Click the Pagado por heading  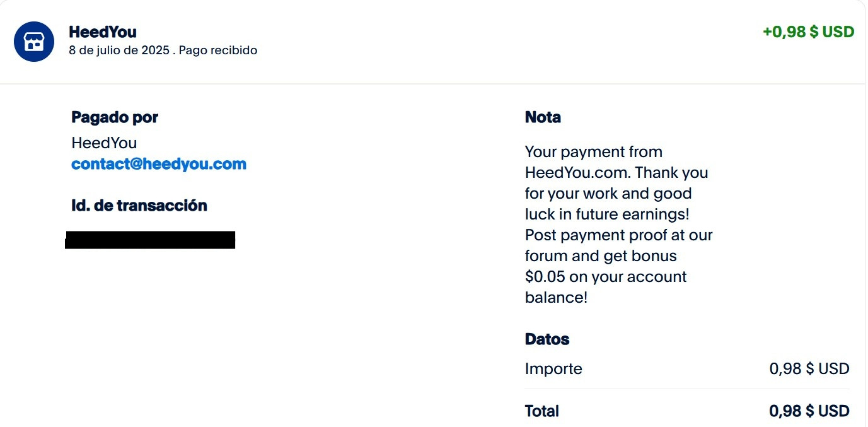tap(115, 117)
